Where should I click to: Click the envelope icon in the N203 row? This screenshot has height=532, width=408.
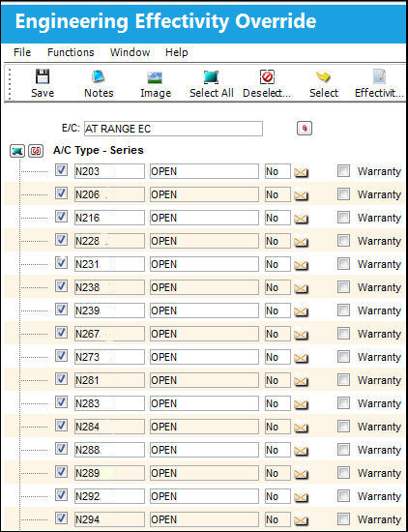point(301,173)
